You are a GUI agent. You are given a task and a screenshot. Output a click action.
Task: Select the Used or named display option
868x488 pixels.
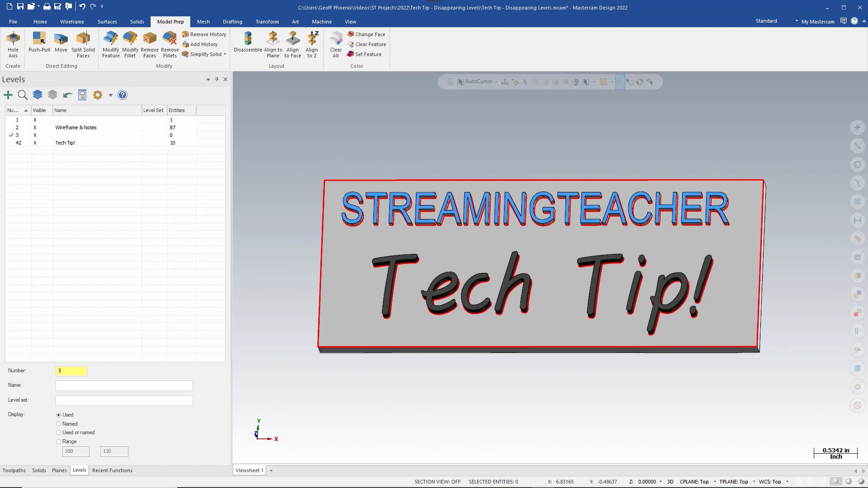point(58,432)
